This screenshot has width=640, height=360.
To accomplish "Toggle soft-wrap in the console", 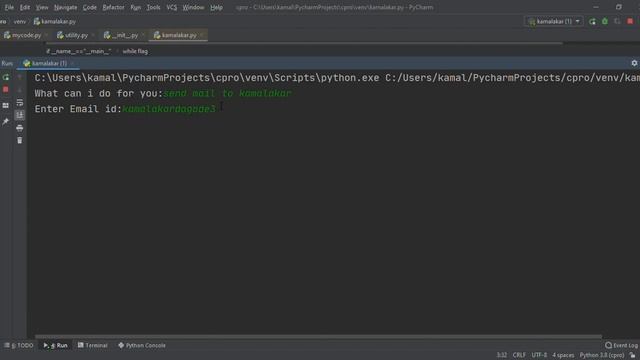I will click(20, 102).
